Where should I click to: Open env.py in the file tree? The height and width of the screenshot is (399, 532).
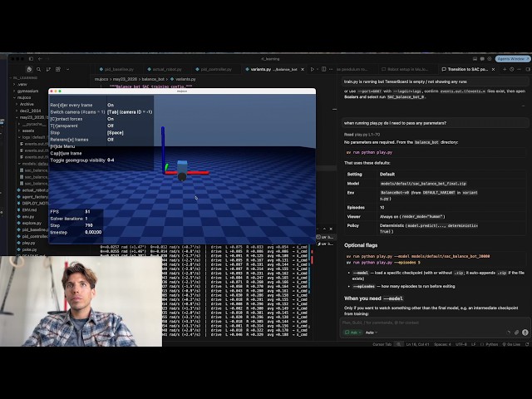point(28,216)
